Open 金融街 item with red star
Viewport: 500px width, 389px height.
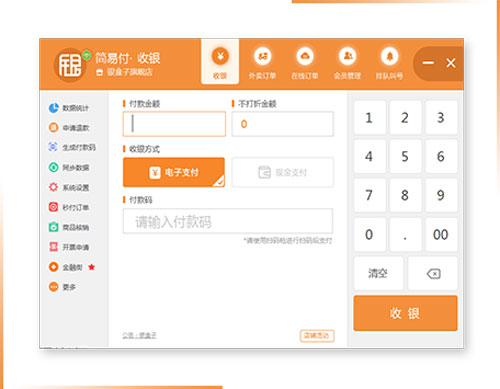[72, 267]
